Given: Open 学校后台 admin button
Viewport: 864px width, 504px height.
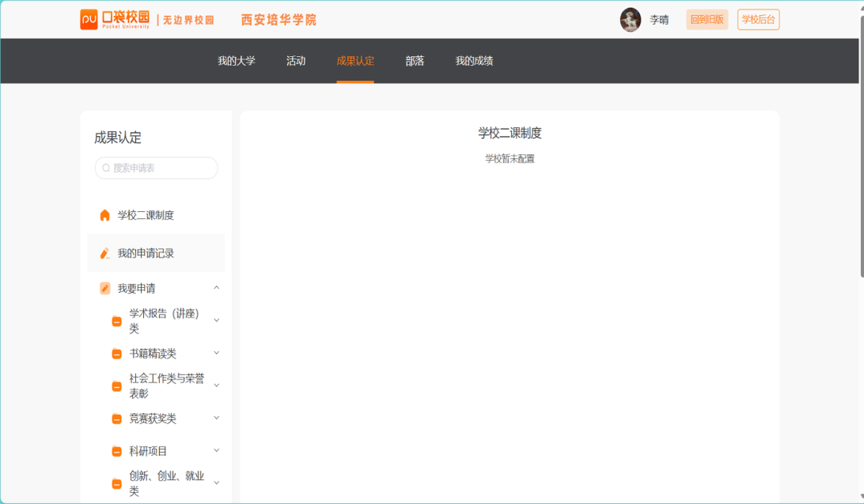Looking at the screenshot, I should click(x=758, y=20).
